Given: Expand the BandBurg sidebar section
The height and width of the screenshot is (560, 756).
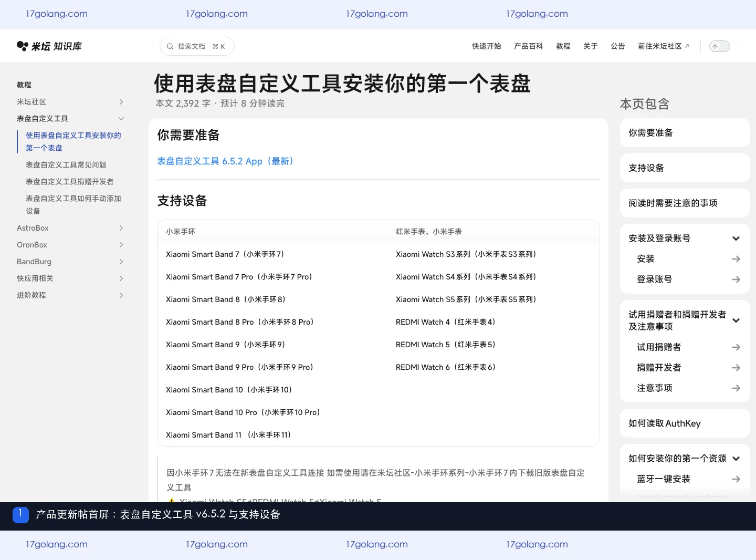Looking at the screenshot, I should 121,262.
